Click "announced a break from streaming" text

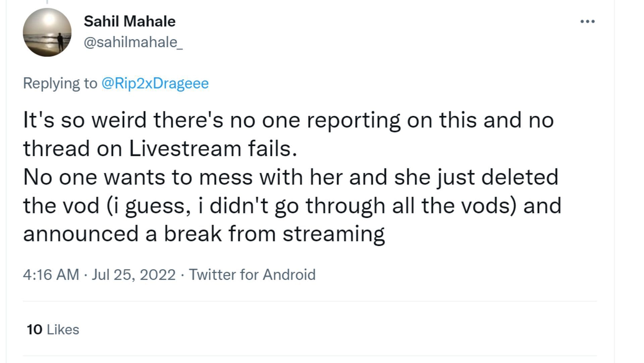(x=204, y=234)
